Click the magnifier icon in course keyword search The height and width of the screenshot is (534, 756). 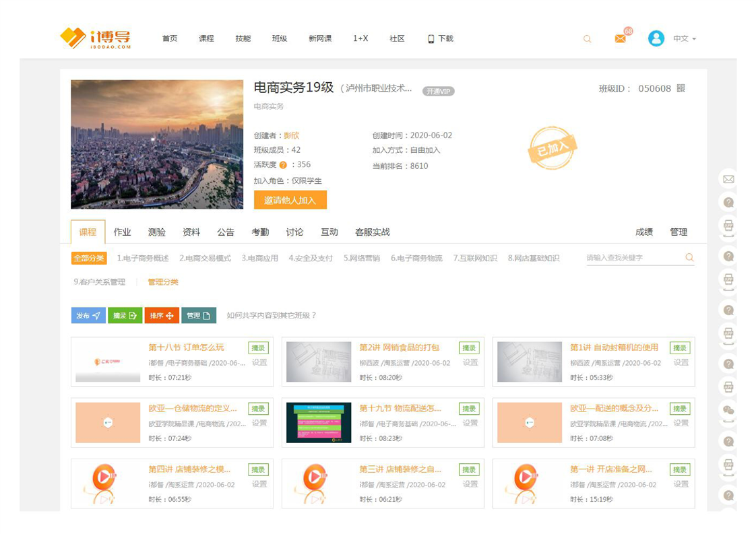pos(689,257)
